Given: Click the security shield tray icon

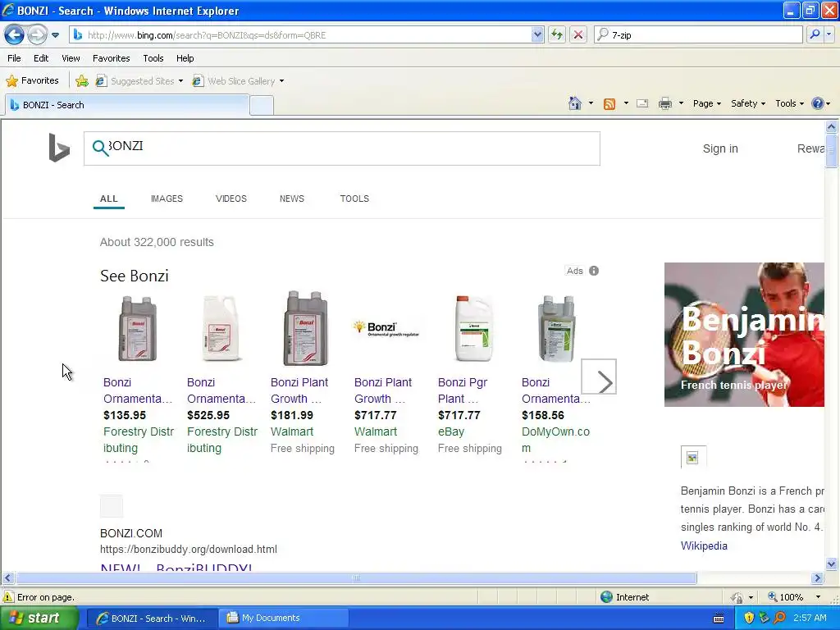Looking at the screenshot, I should pos(749,618).
